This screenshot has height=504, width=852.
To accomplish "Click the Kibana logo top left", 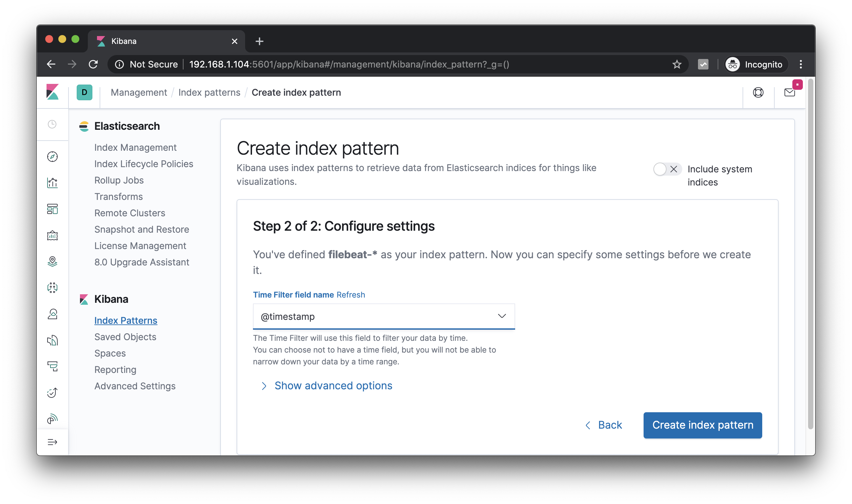I will [52, 92].
